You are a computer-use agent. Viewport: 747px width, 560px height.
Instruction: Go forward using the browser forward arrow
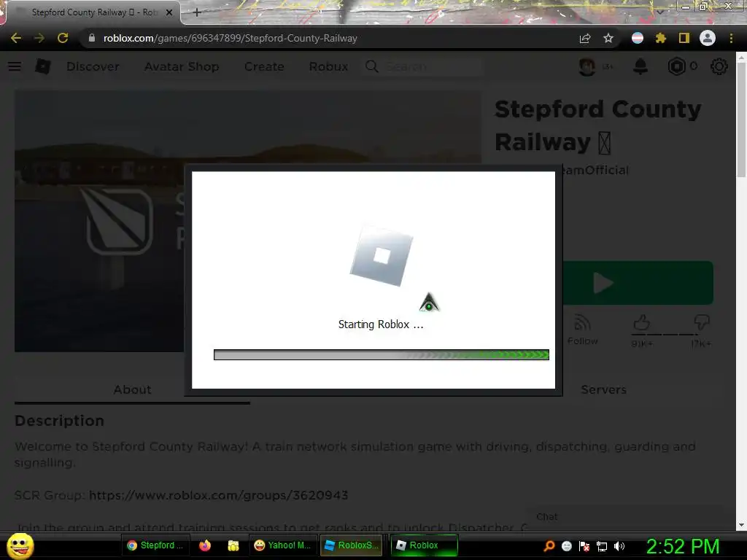pos(39,38)
